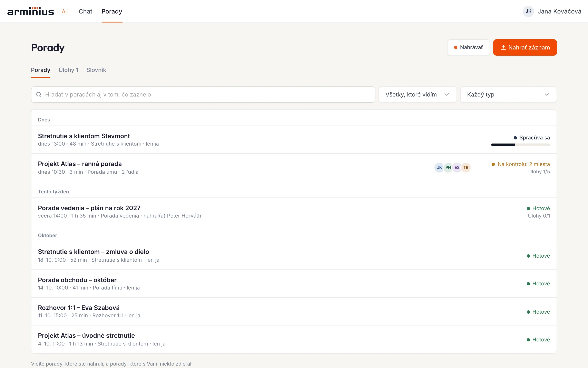Click the Na kontrolu: 2 miesta status
This screenshot has width=588, height=368.
[x=520, y=164]
